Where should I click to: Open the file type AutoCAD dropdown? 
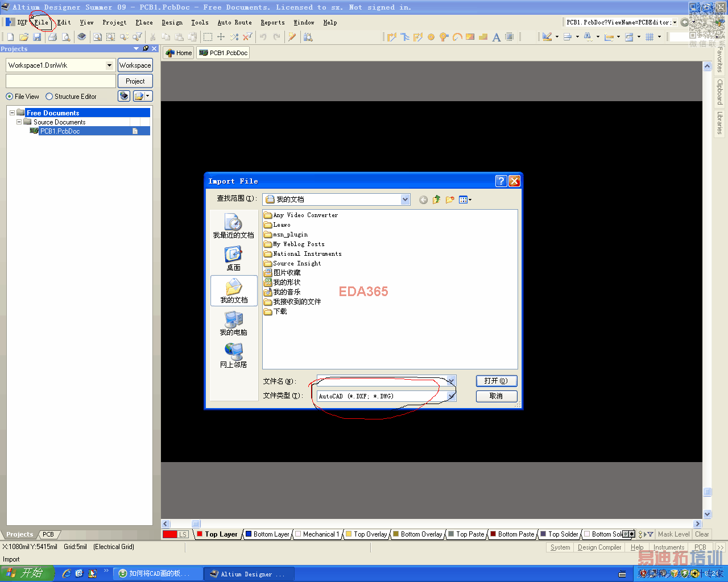coord(451,396)
